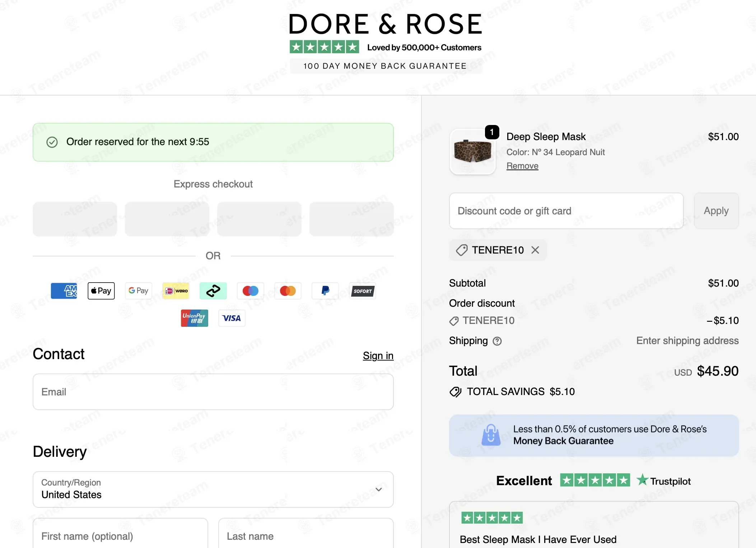This screenshot has width=756, height=548.
Task: Choose the PayPal payment icon
Action: pyautogui.click(x=325, y=291)
